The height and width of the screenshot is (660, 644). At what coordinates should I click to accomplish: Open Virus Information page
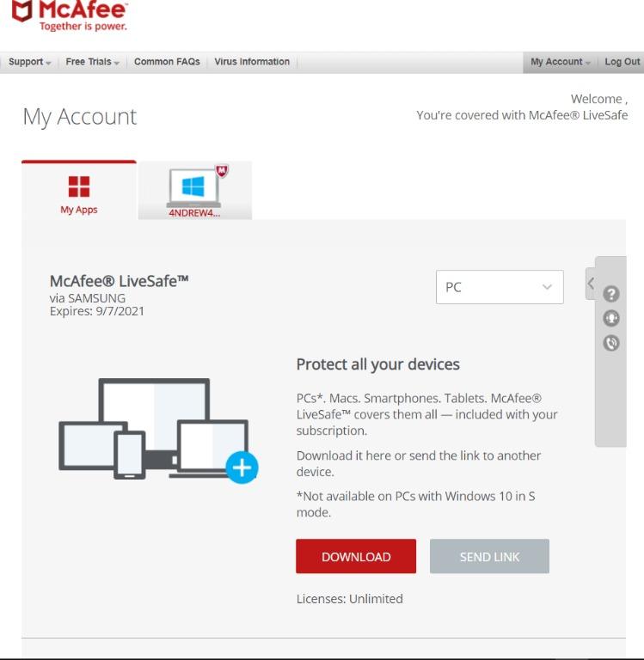(252, 62)
